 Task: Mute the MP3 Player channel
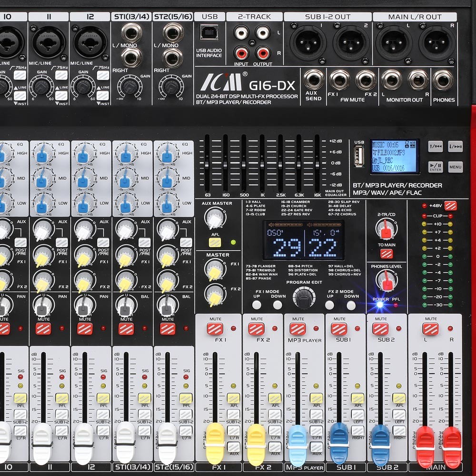[x=298, y=329]
